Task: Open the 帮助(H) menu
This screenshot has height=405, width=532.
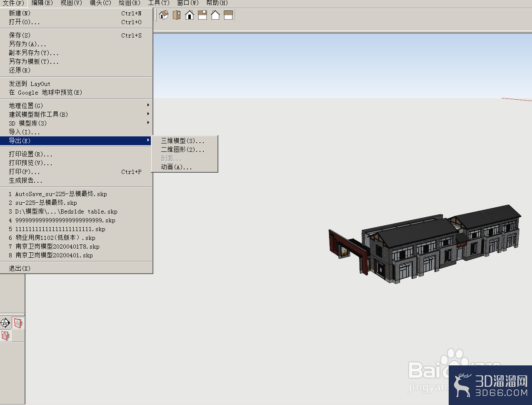Action: pos(217,3)
